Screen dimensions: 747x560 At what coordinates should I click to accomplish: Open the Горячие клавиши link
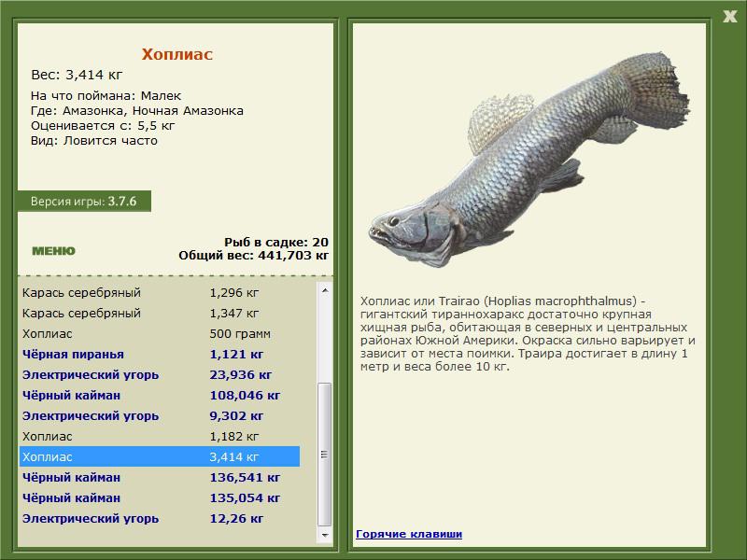point(409,534)
